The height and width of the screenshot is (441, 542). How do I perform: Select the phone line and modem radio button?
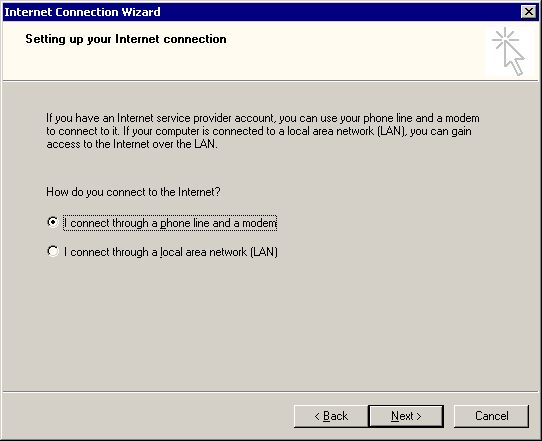(x=53, y=222)
